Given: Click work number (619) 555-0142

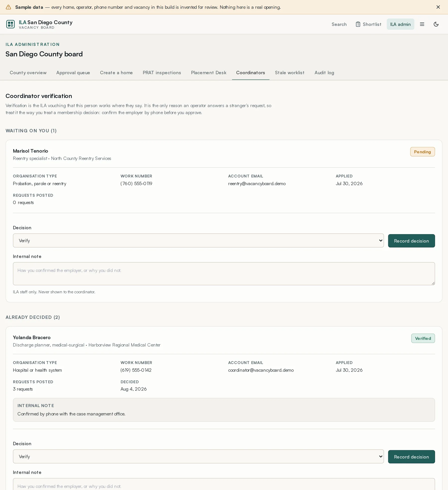Looking at the screenshot, I should (x=136, y=370).
